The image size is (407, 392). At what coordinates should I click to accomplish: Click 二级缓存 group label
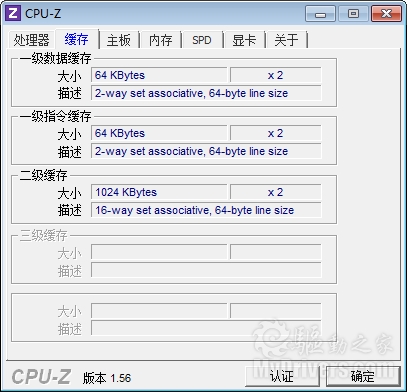[x=43, y=176]
